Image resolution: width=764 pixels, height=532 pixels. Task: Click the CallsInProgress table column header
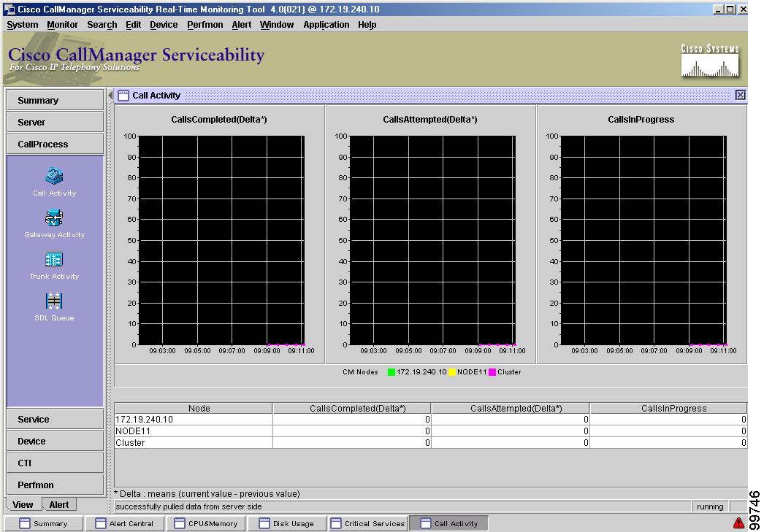click(668, 409)
